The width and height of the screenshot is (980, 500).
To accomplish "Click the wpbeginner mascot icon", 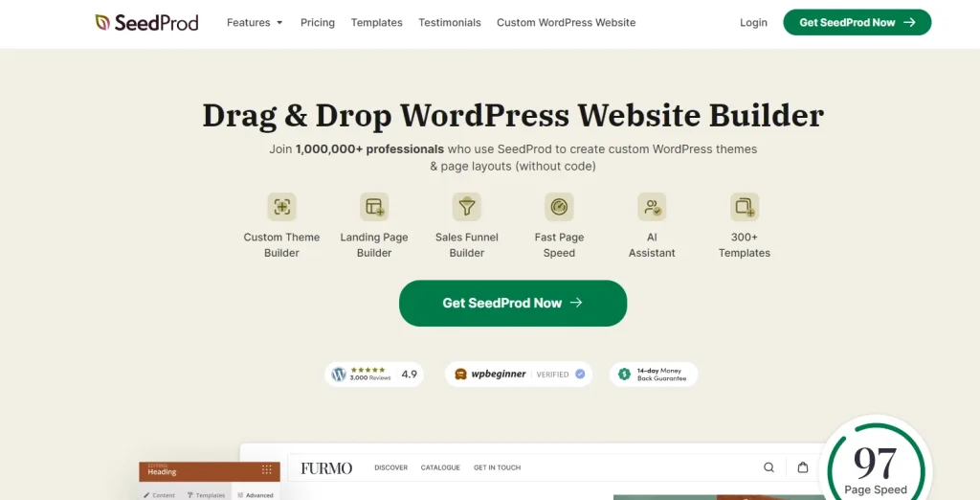I will [x=461, y=375].
